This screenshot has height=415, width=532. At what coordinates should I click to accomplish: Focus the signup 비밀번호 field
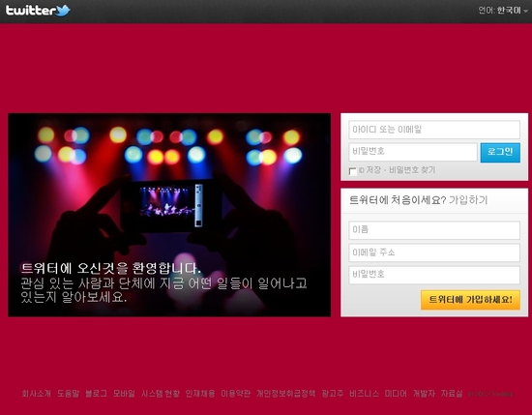point(434,275)
